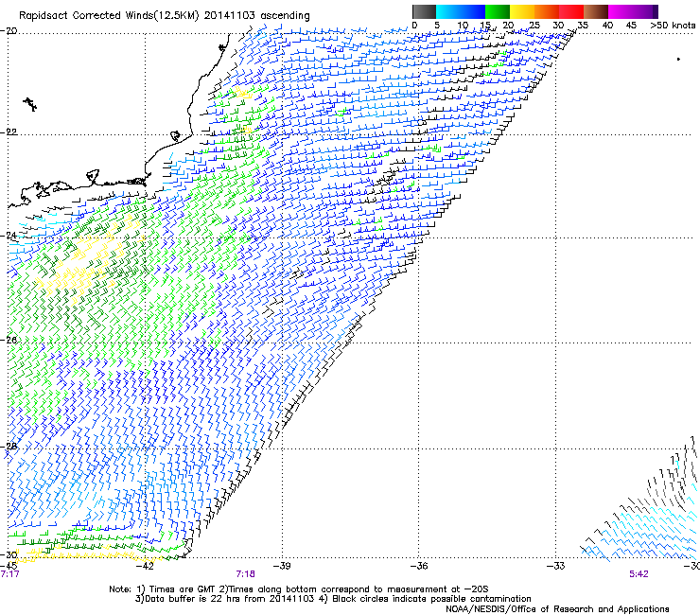Click the '-45' longitude axis label
Viewport: 700px width, 615px height.
[9, 566]
